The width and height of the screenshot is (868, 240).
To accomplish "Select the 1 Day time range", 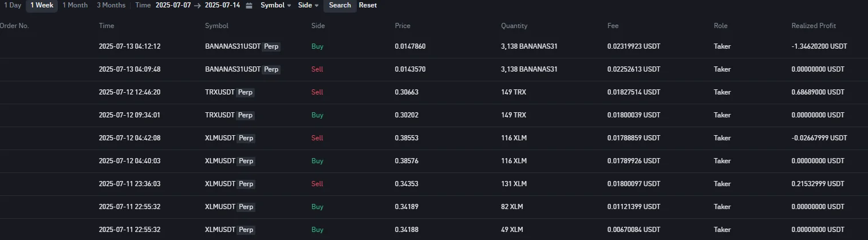I will tap(12, 5).
